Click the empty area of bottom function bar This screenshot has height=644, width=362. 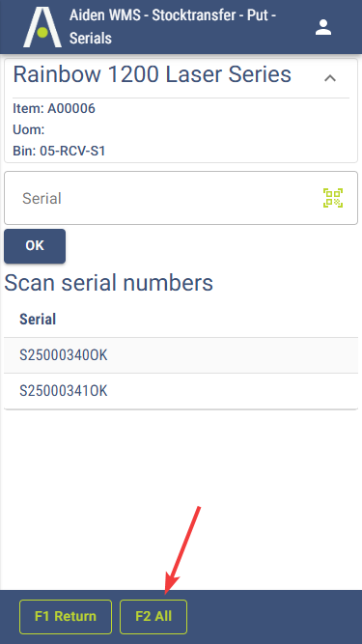click(274, 616)
